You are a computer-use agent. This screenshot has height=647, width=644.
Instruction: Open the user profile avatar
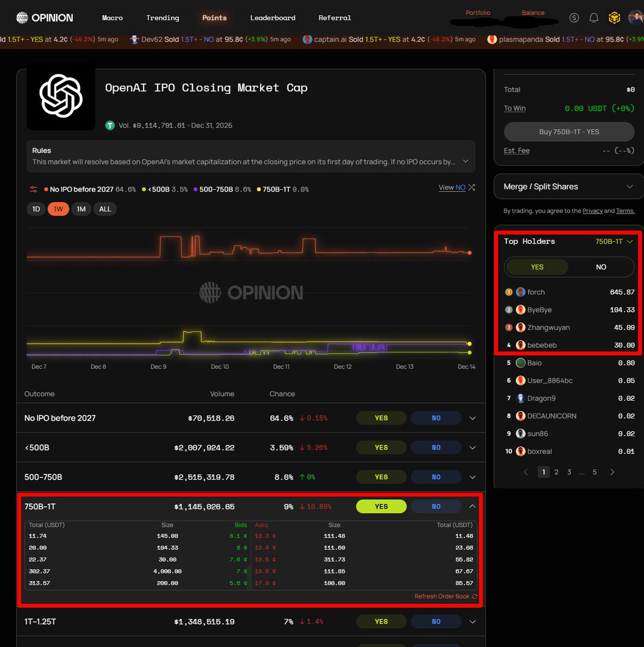click(636, 18)
